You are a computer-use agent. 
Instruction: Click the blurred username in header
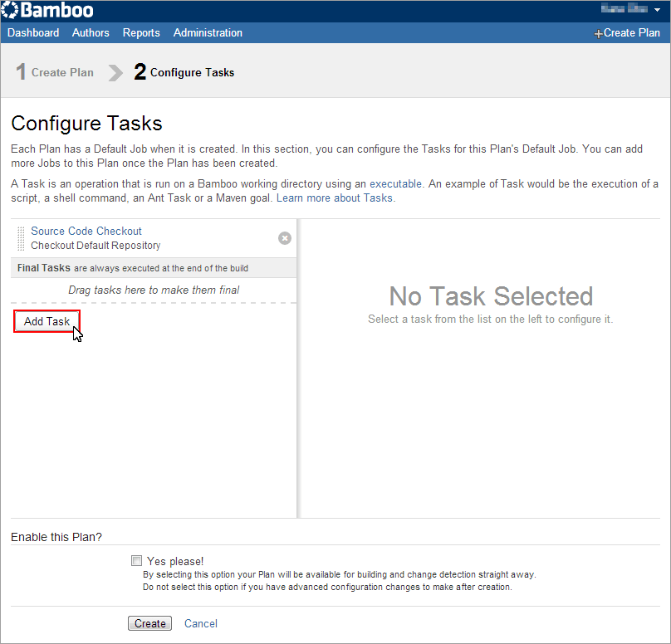(x=624, y=8)
